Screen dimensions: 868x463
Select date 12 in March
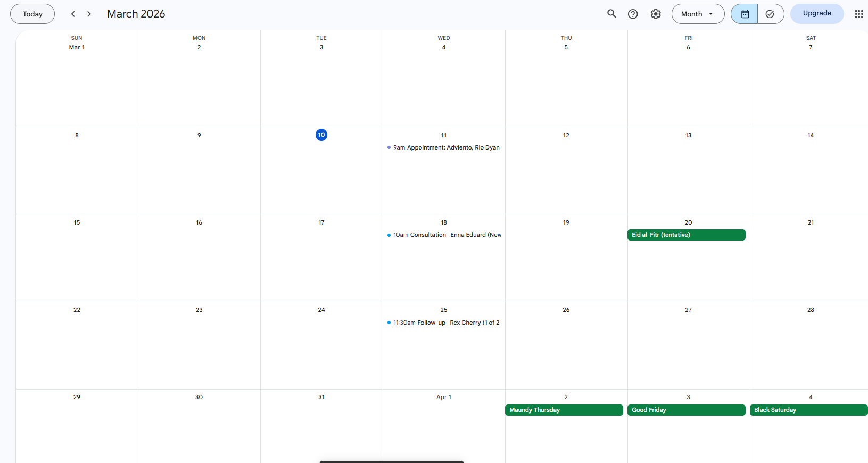coord(566,135)
